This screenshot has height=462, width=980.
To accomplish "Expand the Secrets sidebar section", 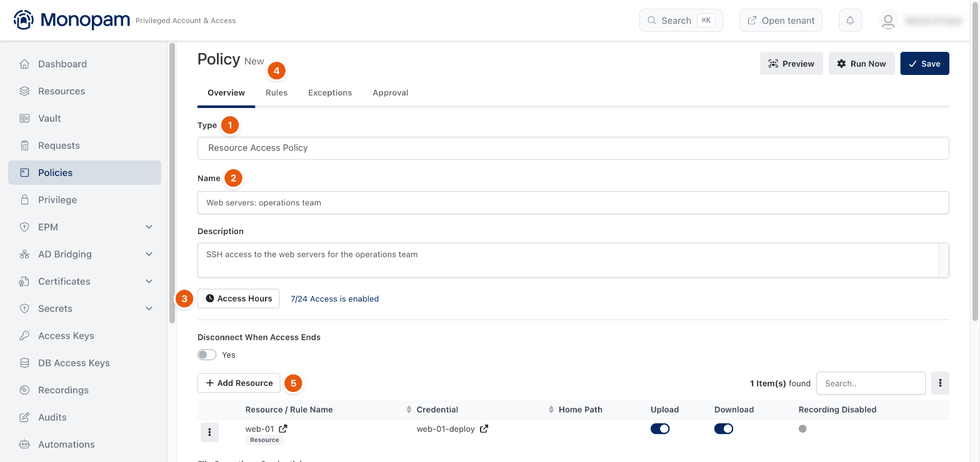I will pyautogui.click(x=149, y=308).
